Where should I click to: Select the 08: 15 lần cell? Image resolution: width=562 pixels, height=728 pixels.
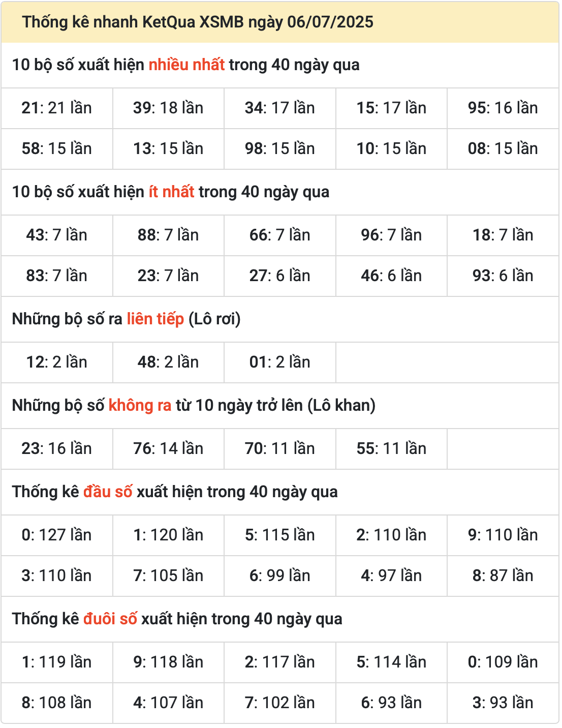(x=503, y=149)
